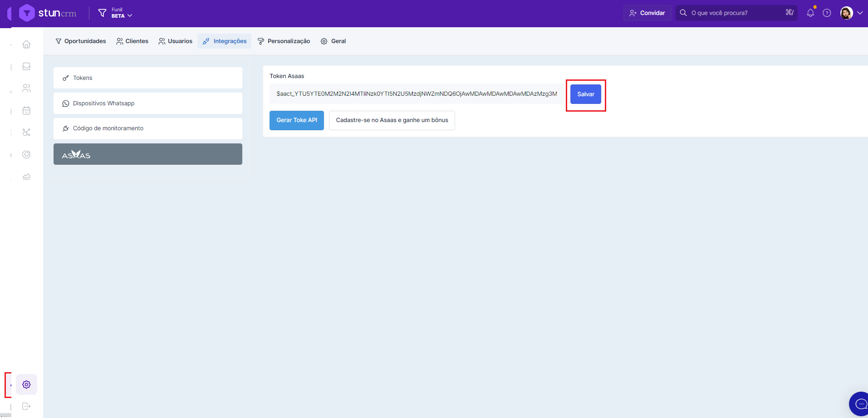This screenshot has width=868, height=418.
Task: Switch to the Oportunidades tab
Action: 80,41
